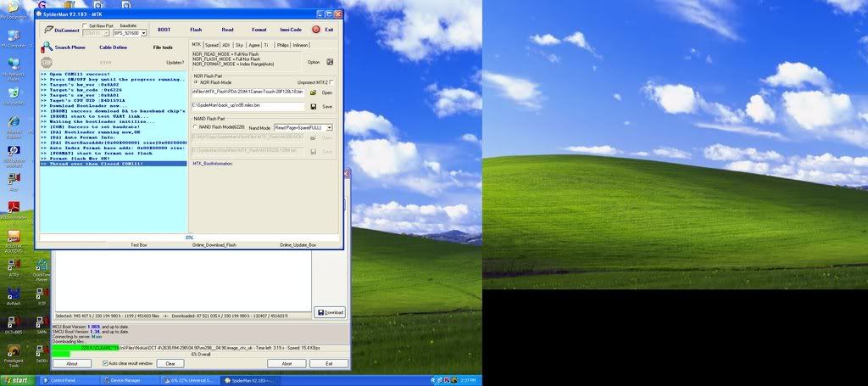Open QuickTime Player desktop icon
Screen dimensions: 868x386
(42, 271)
